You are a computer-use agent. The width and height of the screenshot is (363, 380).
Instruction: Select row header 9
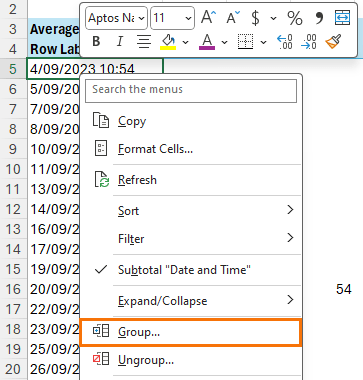pos(13,149)
